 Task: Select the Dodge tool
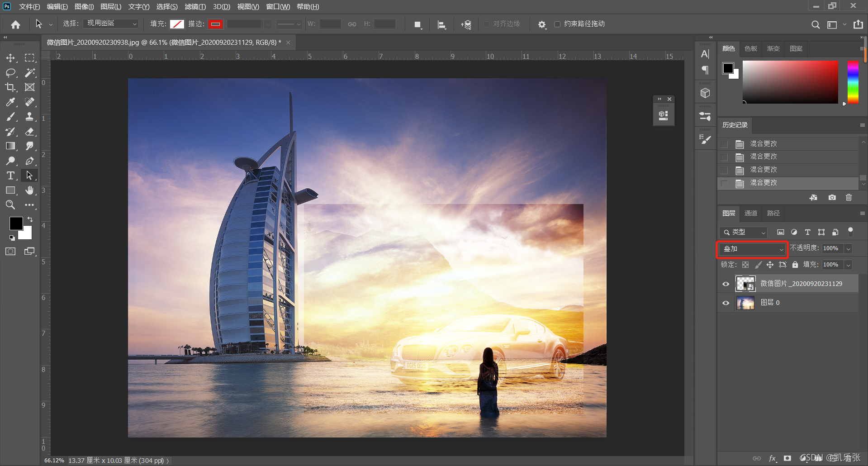click(x=10, y=161)
